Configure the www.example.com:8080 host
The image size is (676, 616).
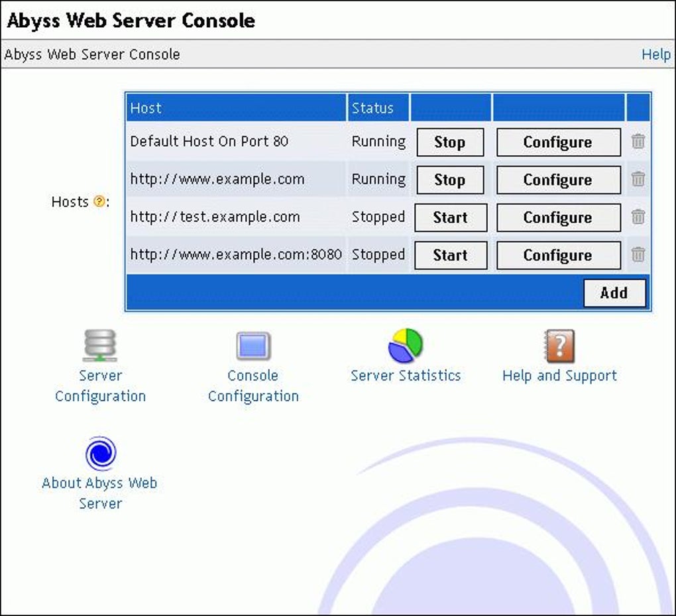point(558,255)
